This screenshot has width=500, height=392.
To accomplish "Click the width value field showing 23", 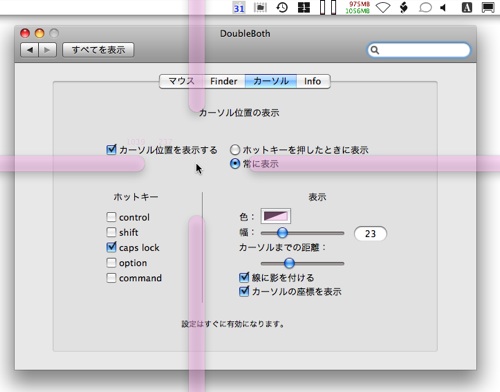I will pyautogui.click(x=370, y=233).
